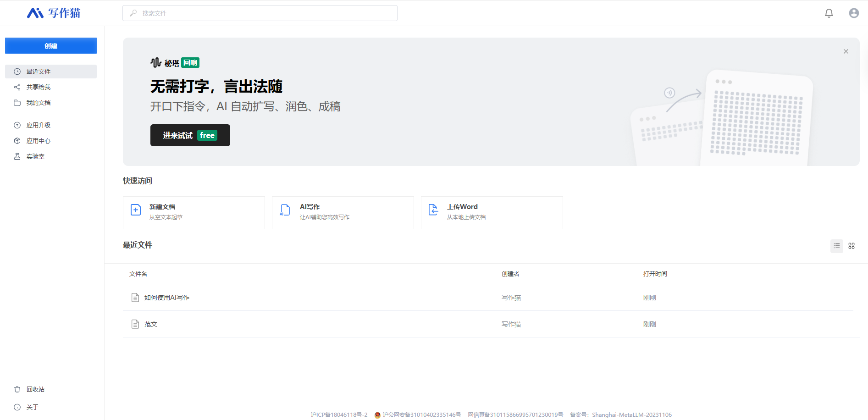
Task: Click the search magnifier icon
Action: [133, 13]
